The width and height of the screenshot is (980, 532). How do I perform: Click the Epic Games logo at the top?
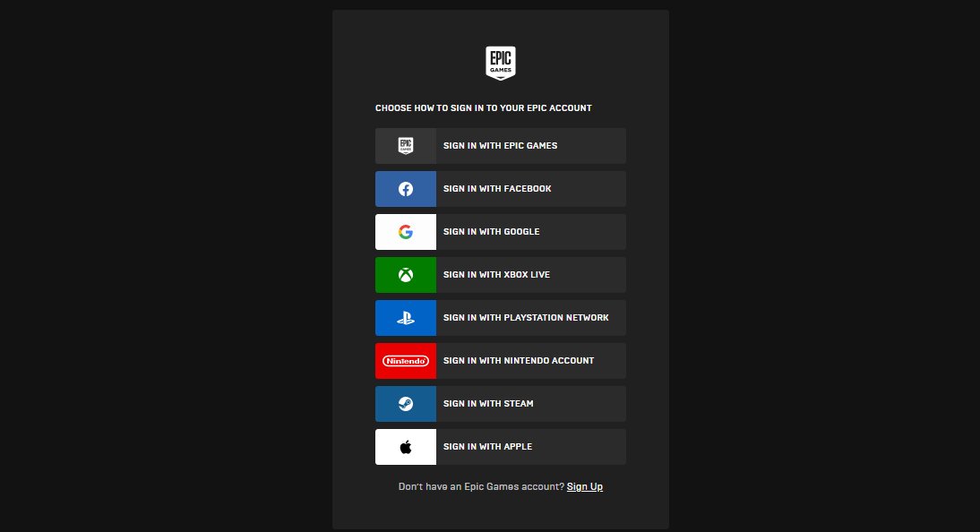(x=500, y=62)
